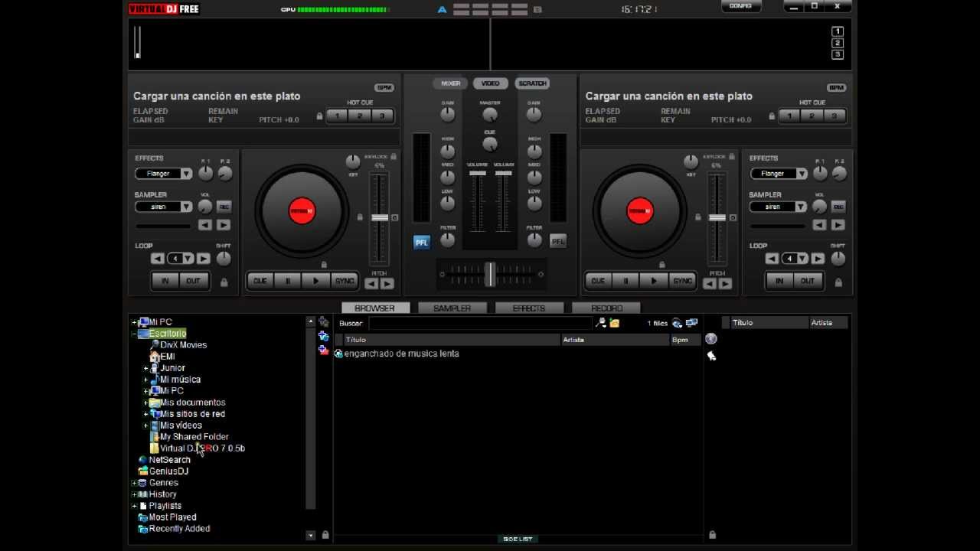Expand the Genres tree node
The height and width of the screenshot is (551, 980).
pyautogui.click(x=134, y=483)
